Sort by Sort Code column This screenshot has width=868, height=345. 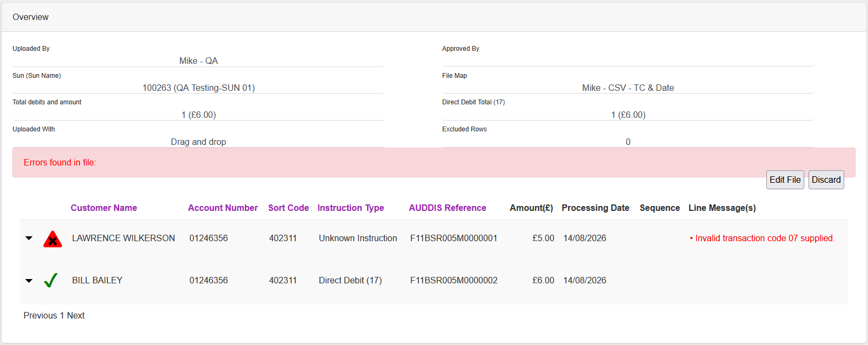tap(289, 208)
